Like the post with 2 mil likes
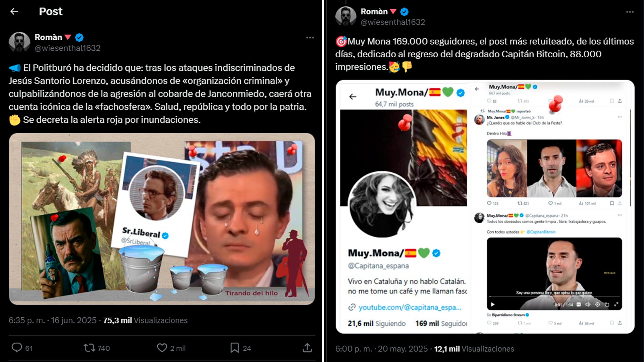Viewport: 644px width, 362px height. pos(162,348)
